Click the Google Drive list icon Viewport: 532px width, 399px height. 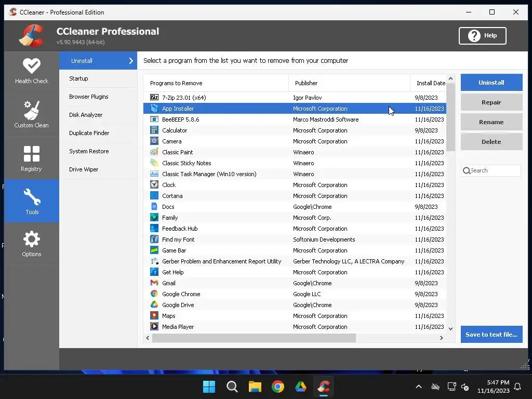coord(154,304)
